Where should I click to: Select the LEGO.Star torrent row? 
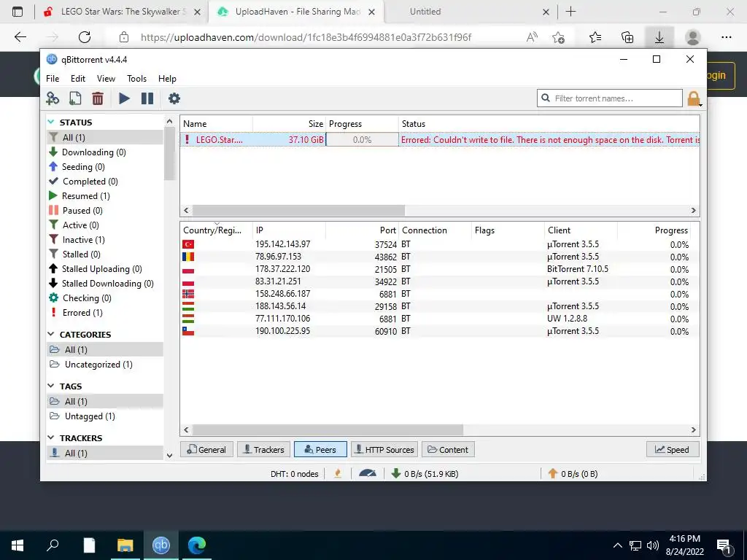(x=440, y=139)
